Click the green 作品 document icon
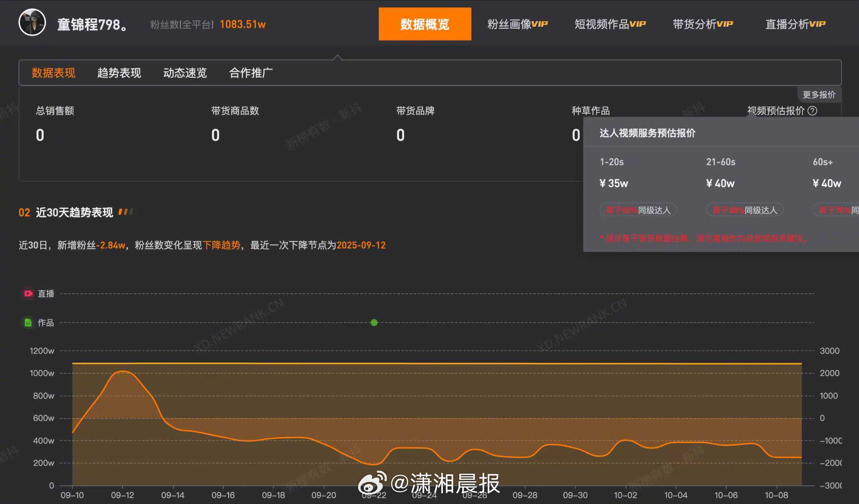This screenshot has width=859, height=504. coord(28,323)
